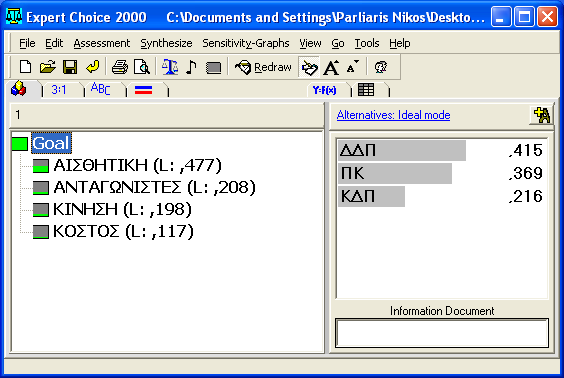Click the musical note icon
564x378 pixels.
pos(191,67)
